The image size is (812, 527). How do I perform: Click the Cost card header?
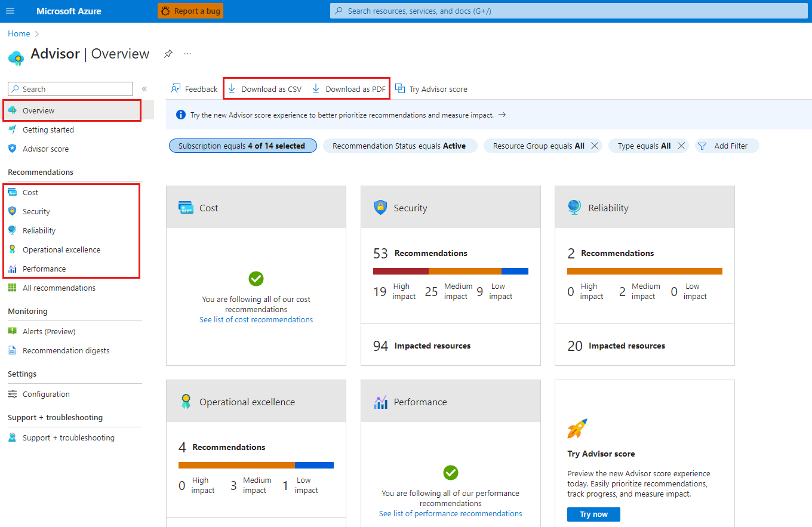coord(256,207)
